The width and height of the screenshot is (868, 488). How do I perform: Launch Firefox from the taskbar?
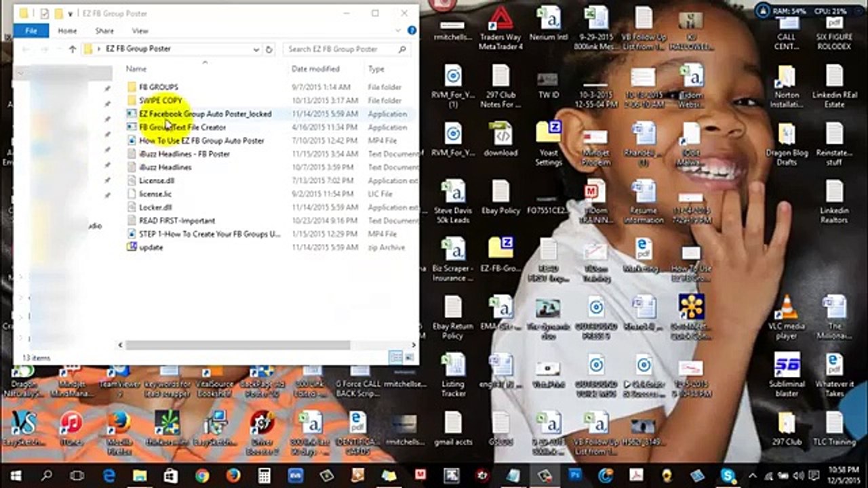pos(233,476)
